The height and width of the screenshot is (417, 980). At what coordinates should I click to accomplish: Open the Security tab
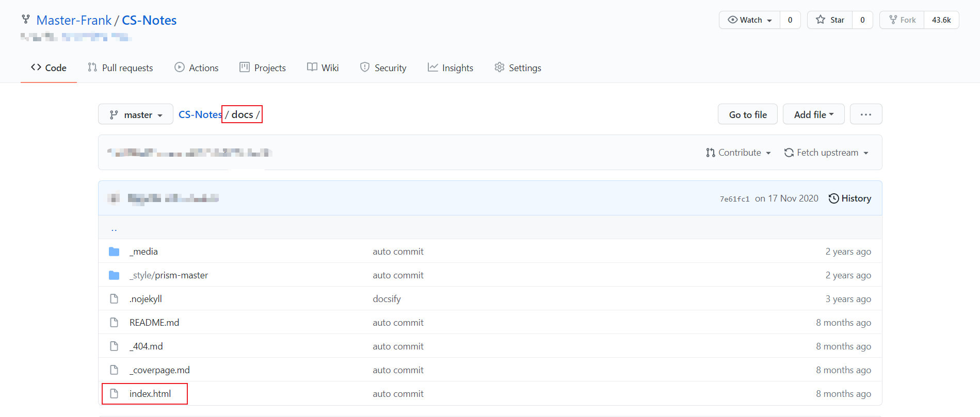click(383, 68)
